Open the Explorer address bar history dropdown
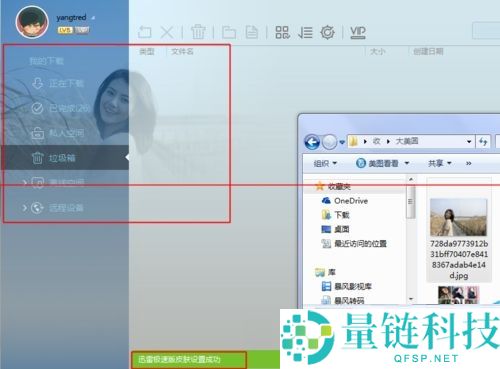Image resolution: width=500 pixels, height=369 pixels. (x=469, y=142)
